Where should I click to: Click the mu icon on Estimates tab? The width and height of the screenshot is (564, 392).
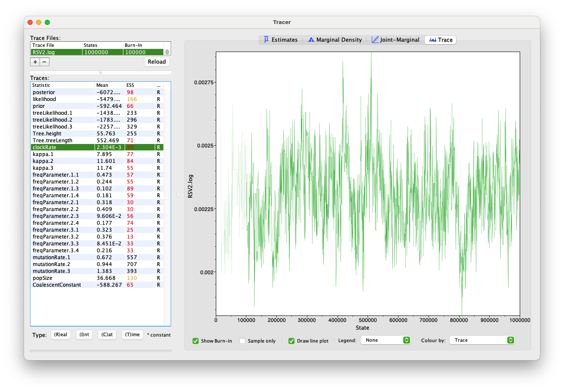point(266,40)
